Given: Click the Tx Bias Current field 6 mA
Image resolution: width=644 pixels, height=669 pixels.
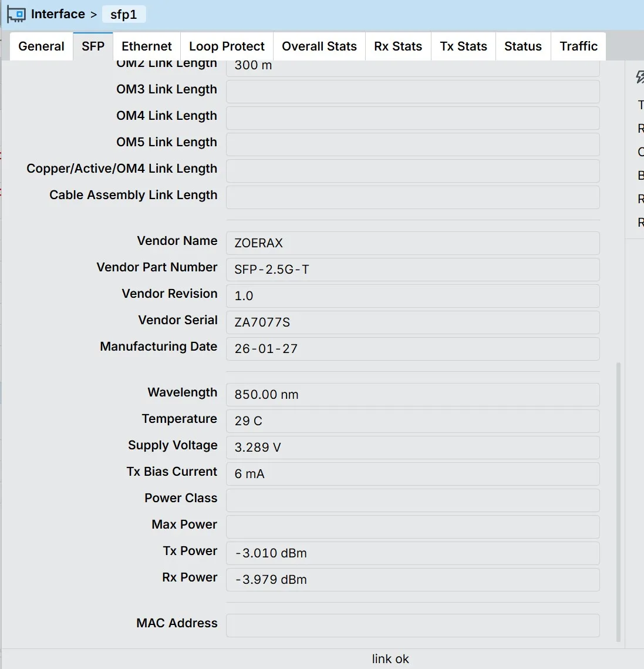Looking at the screenshot, I should pyautogui.click(x=413, y=474).
